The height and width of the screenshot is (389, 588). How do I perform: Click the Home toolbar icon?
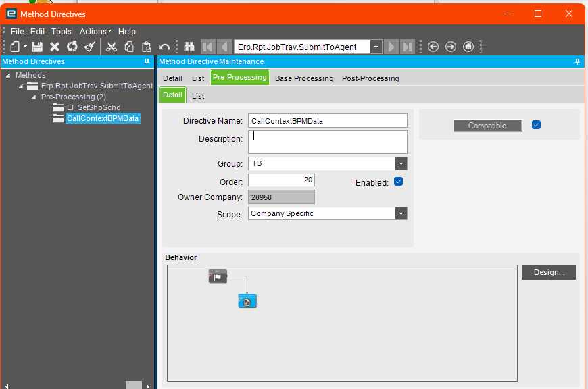[468, 47]
